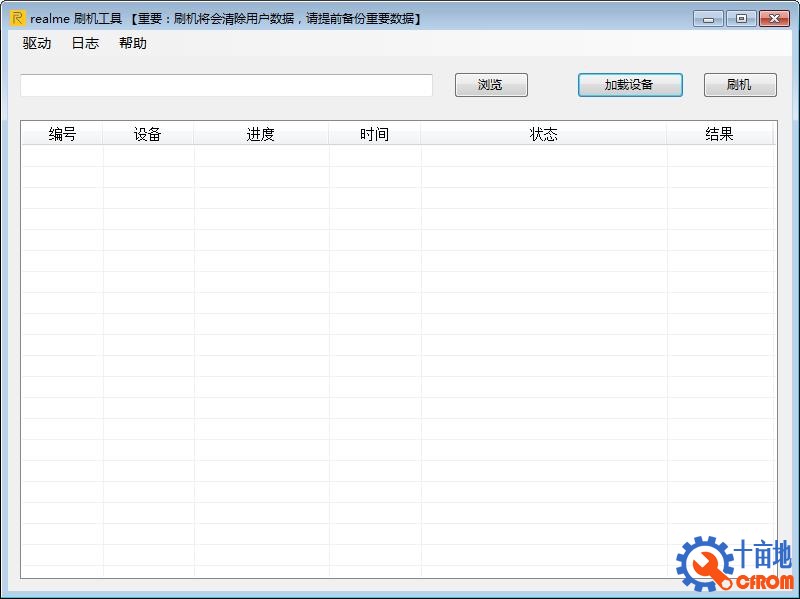This screenshot has height=599, width=800.
Task: Click the 刷机 button to start flashing
Action: click(740, 85)
